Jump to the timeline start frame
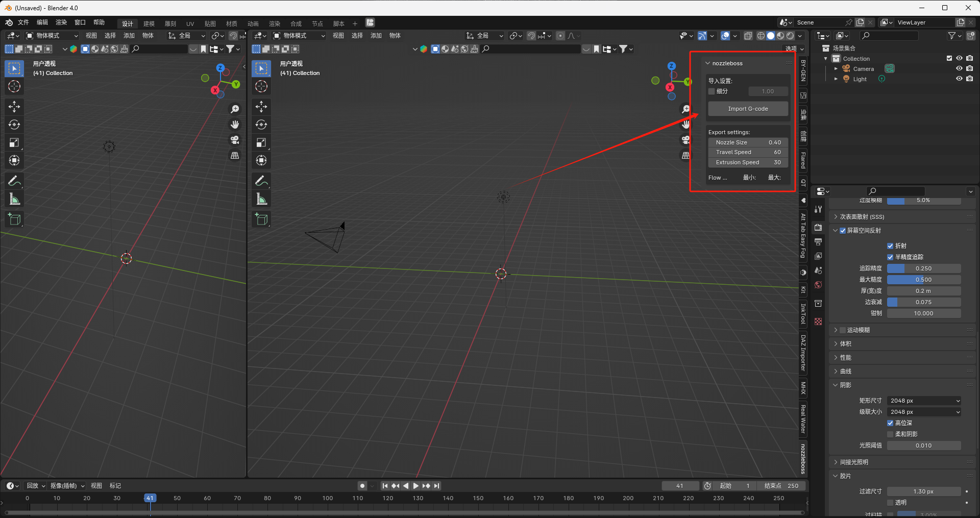This screenshot has width=980, height=518. tap(385, 486)
